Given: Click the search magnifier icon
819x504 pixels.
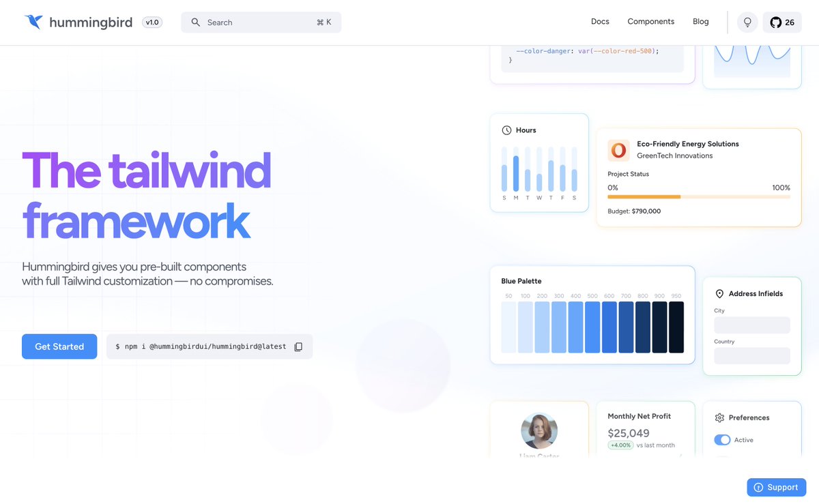Looking at the screenshot, I should coord(195,23).
